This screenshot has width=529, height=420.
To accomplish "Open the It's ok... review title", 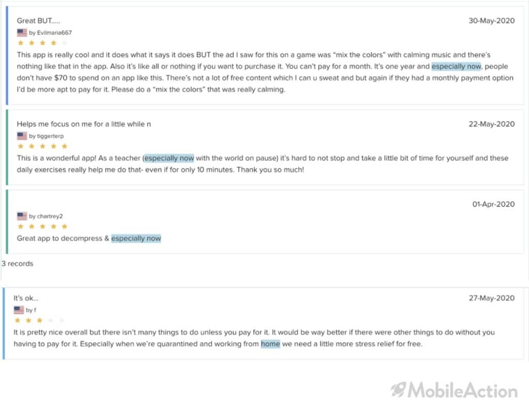I will point(26,298).
